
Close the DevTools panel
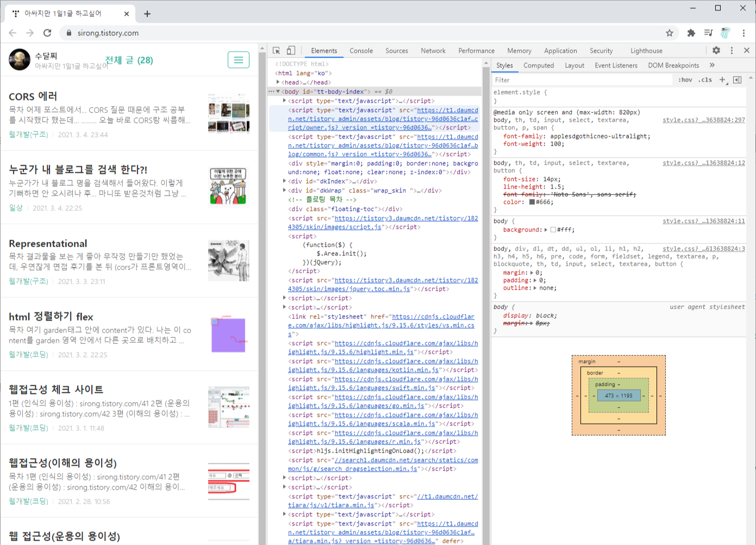(x=747, y=50)
